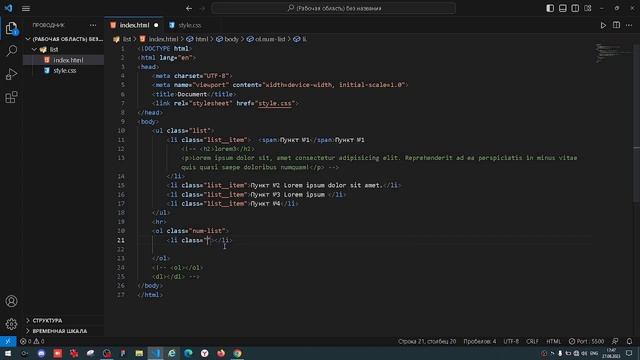Toggle the bottom panel layout icon
The height and width of the screenshot is (360, 640).
(x=562, y=8)
